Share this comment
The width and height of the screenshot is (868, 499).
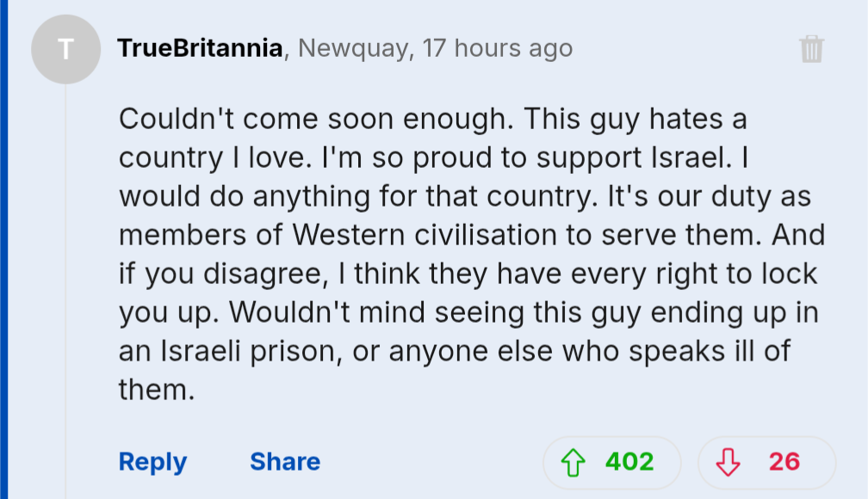pos(285,461)
